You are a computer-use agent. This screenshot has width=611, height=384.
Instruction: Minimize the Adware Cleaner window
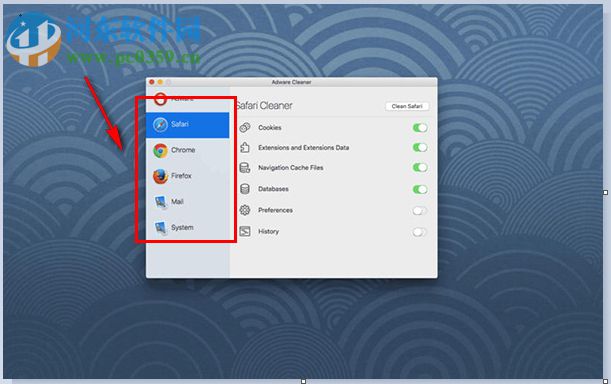(160, 82)
